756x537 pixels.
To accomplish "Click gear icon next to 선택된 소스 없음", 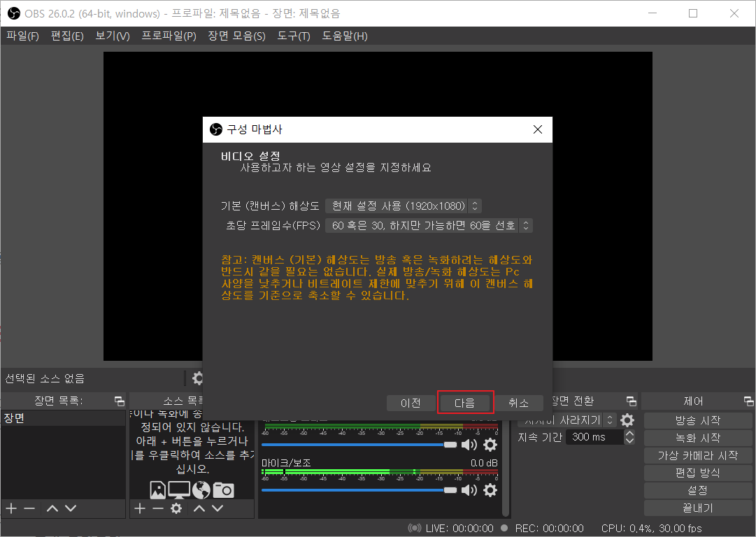I will click(197, 378).
